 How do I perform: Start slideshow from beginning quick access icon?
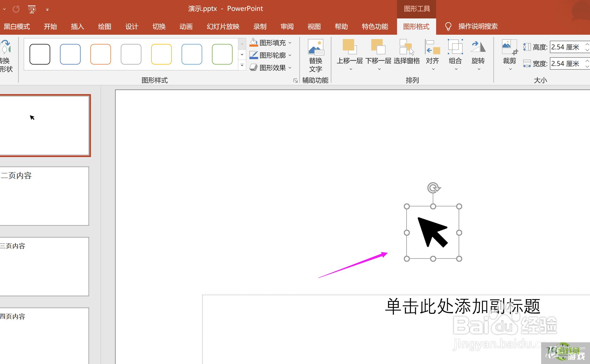tap(32, 9)
